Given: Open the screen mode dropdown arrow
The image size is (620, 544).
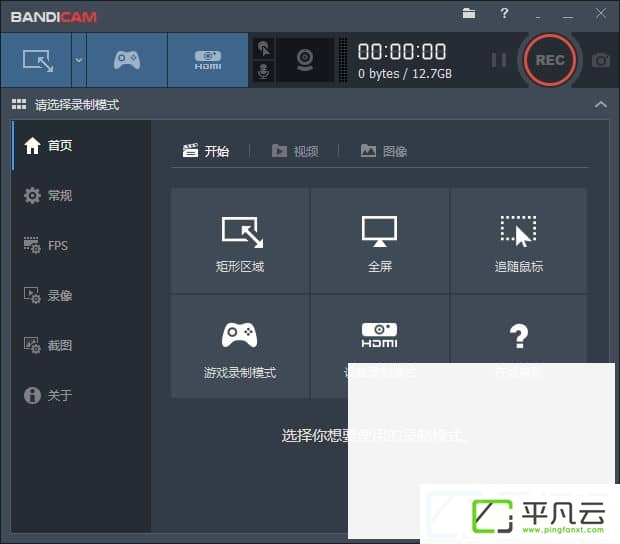Looking at the screenshot, I should click(x=79, y=60).
